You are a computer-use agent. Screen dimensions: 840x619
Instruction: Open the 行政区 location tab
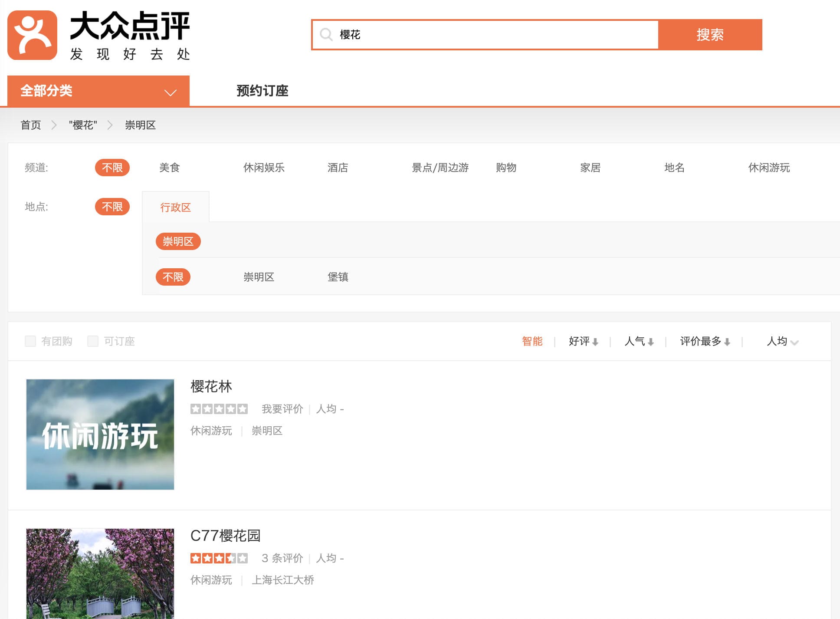pos(175,207)
